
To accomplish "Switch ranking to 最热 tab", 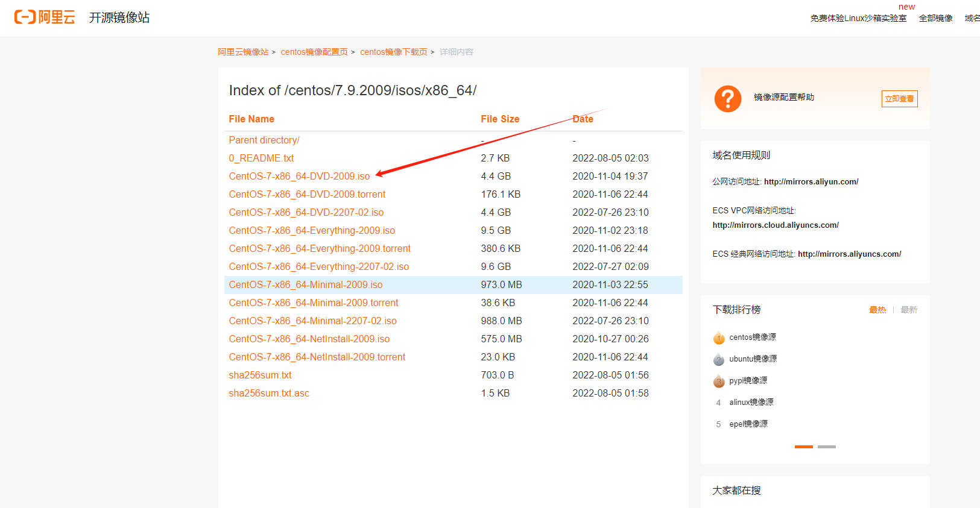I will point(877,310).
